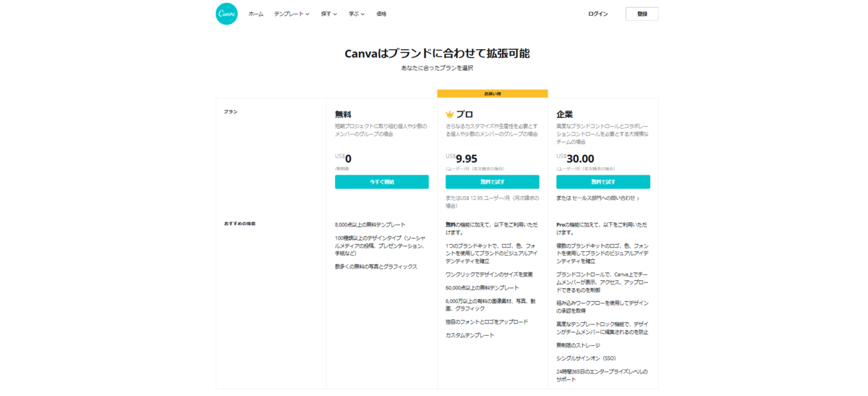This screenshot has width=868, height=396.
Task: Click the お買い得 yellow badge
Action: click(x=493, y=93)
